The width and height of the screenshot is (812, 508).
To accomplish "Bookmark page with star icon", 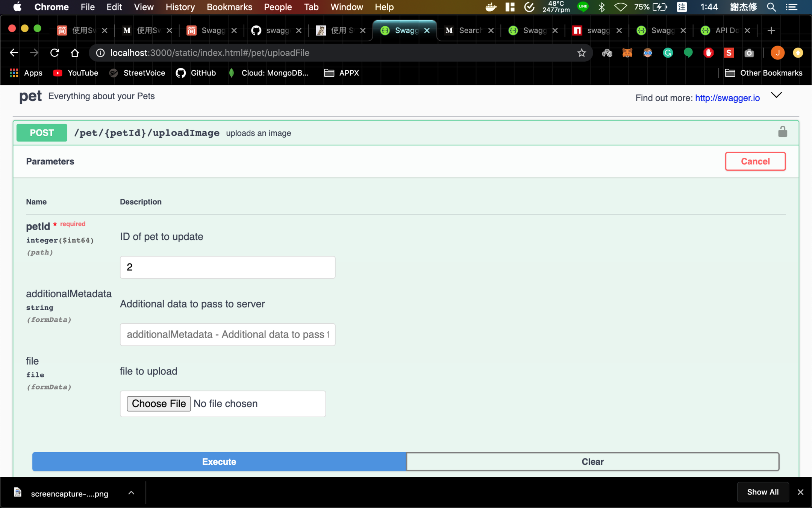I will 582,53.
